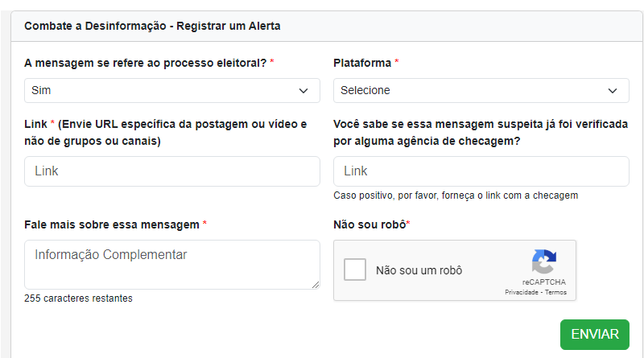
Task: Click into the Informação Complementar text area
Action: pyautogui.click(x=172, y=264)
